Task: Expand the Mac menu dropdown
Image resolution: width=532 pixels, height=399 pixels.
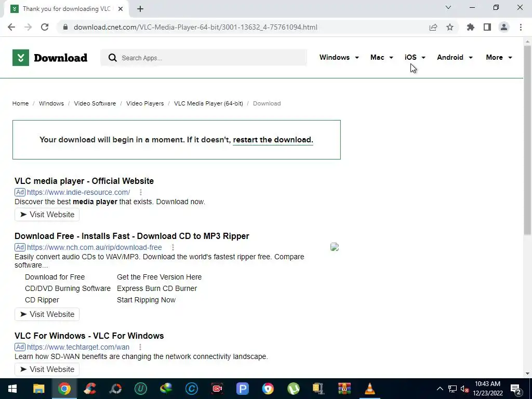Action: coord(382,57)
